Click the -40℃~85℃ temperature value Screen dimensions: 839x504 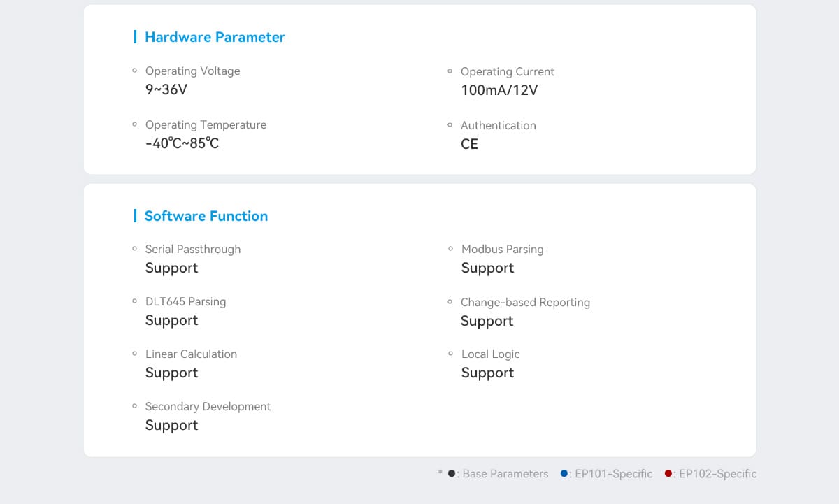click(x=182, y=143)
